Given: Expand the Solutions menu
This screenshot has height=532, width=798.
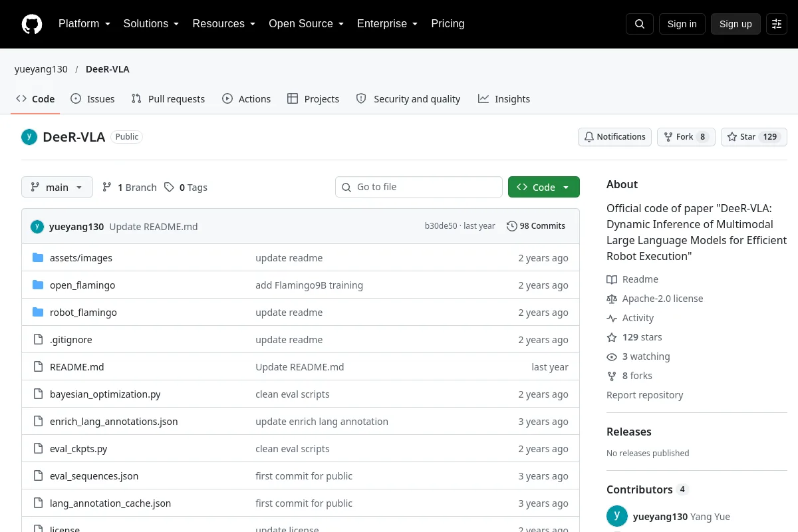Looking at the screenshot, I should point(152,24).
